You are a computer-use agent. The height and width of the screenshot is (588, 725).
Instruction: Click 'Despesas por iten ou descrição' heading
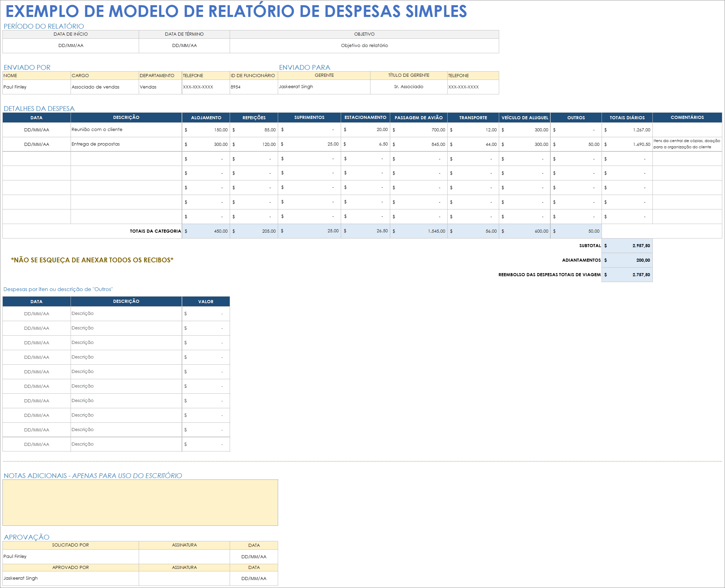click(x=58, y=289)
